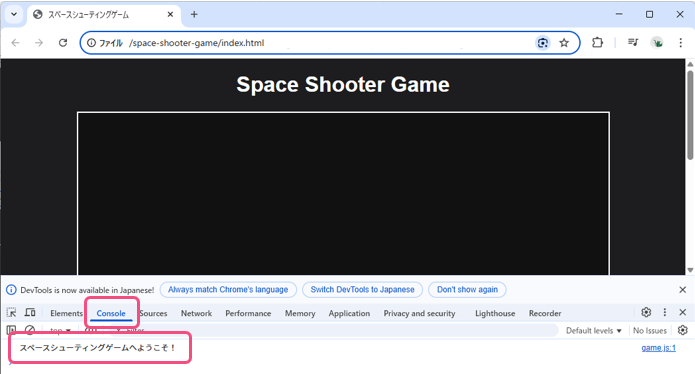The width and height of the screenshot is (695, 374).
Task: Open a new browser tab
Action: (194, 15)
